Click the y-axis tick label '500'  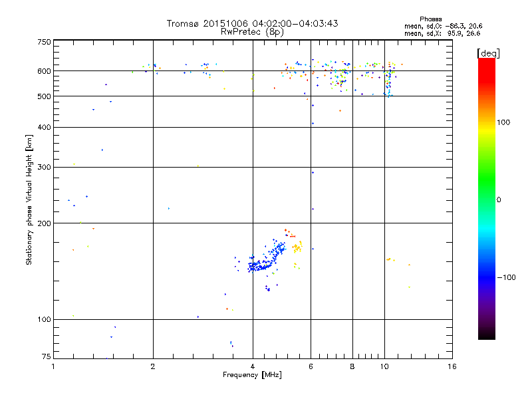tap(44, 96)
